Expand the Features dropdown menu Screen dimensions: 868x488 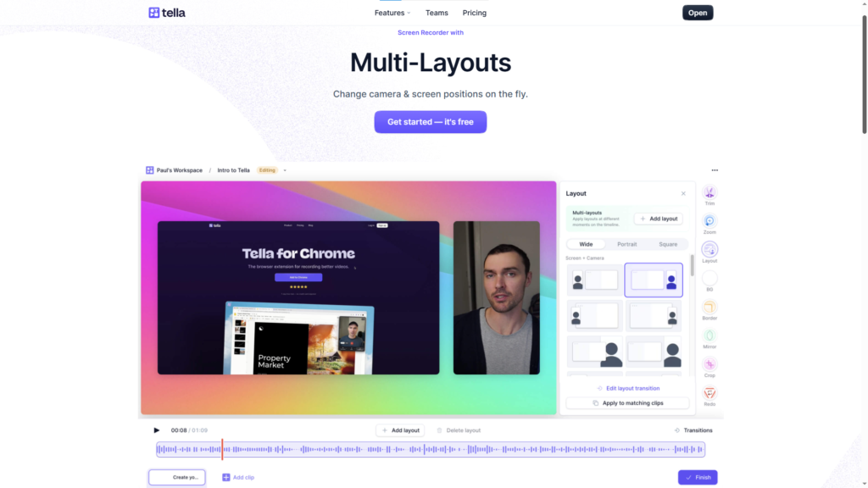392,13
